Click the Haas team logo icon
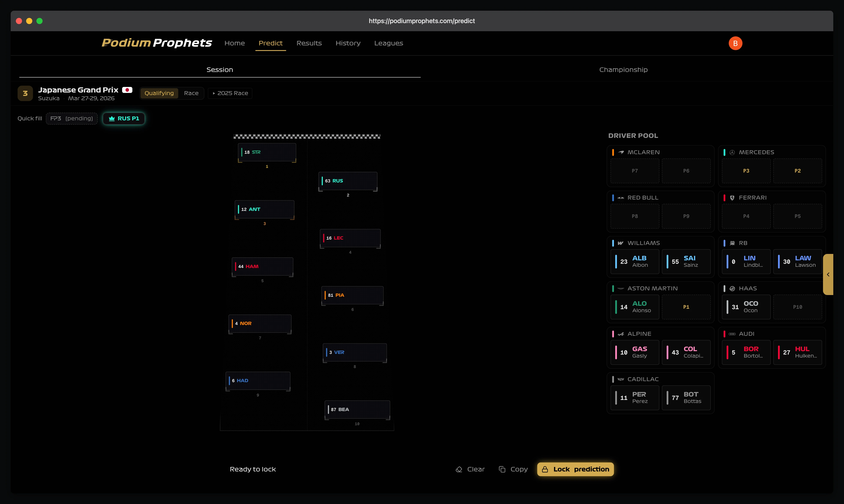Viewport: 844px width, 504px height. [732, 288]
